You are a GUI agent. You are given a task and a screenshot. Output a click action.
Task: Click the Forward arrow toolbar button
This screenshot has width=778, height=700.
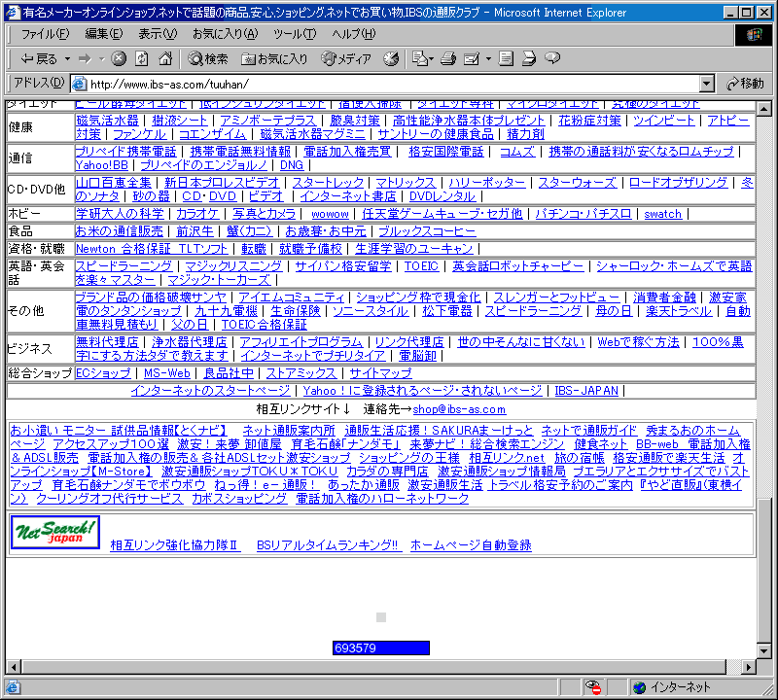click(86, 59)
